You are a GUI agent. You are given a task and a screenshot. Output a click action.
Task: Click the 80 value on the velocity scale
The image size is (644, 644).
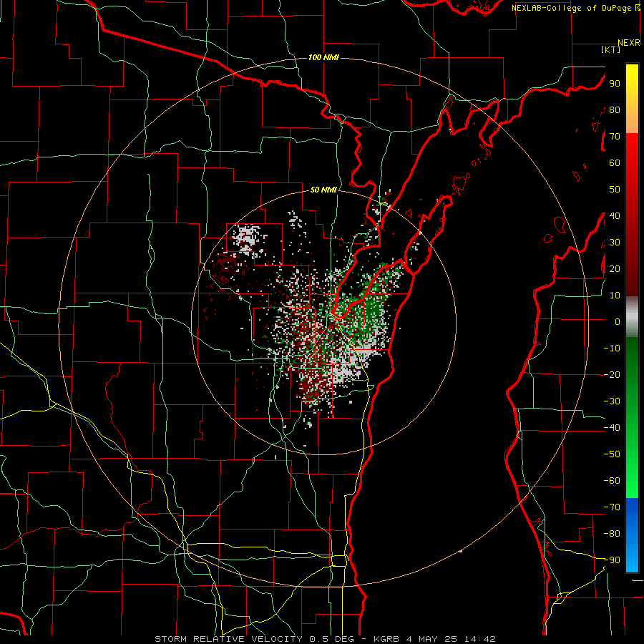[615, 109]
